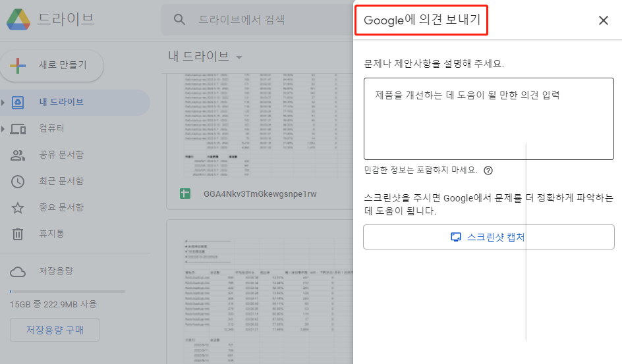Open the GGA4Nkv3TmGkewgsnpe1rw spreadsheet thumbnail
The height and width of the screenshot is (364, 622).
click(260, 125)
